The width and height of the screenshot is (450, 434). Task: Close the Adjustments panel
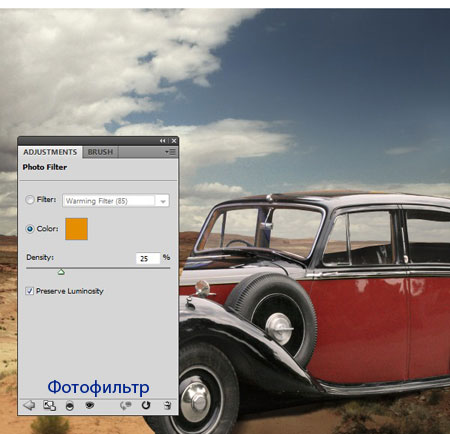point(174,141)
